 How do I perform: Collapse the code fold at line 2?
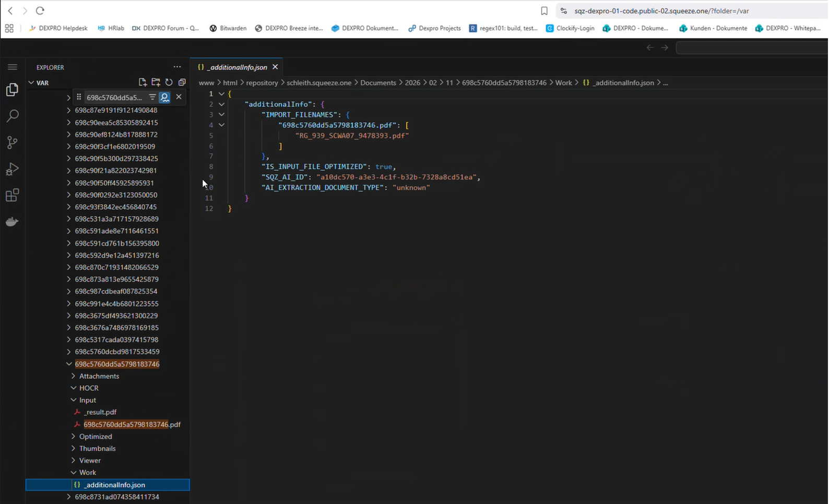221,104
